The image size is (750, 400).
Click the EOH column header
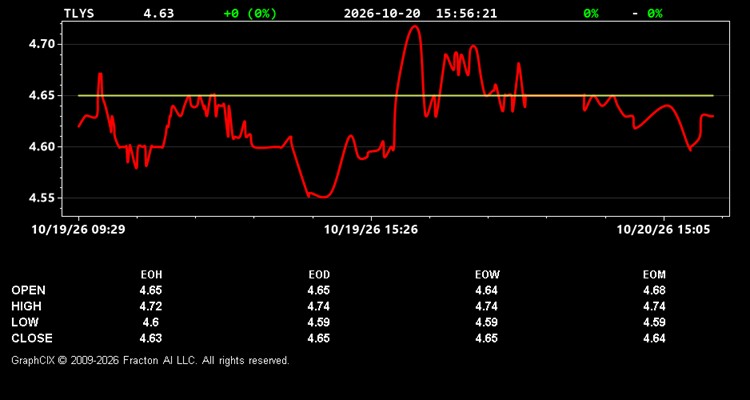tap(151, 275)
